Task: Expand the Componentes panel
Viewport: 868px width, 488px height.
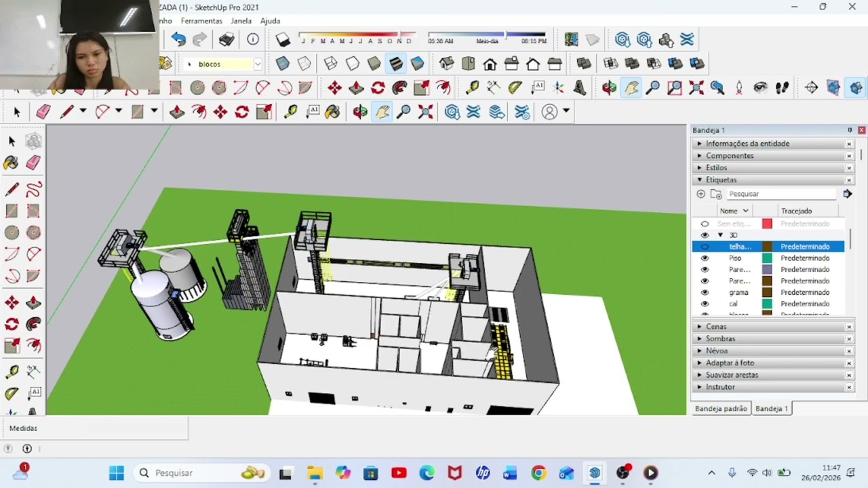Action: pyautogui.click(x=772, y=156)
